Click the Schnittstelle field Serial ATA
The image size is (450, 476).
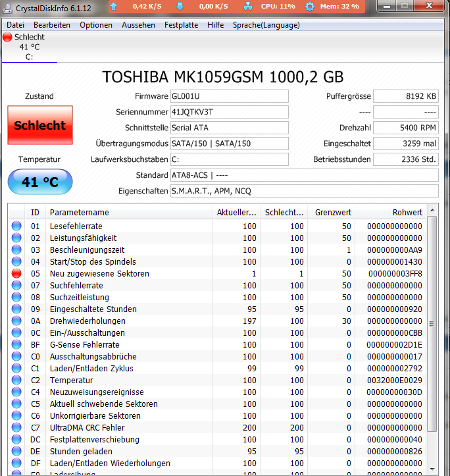click(230, 128)
